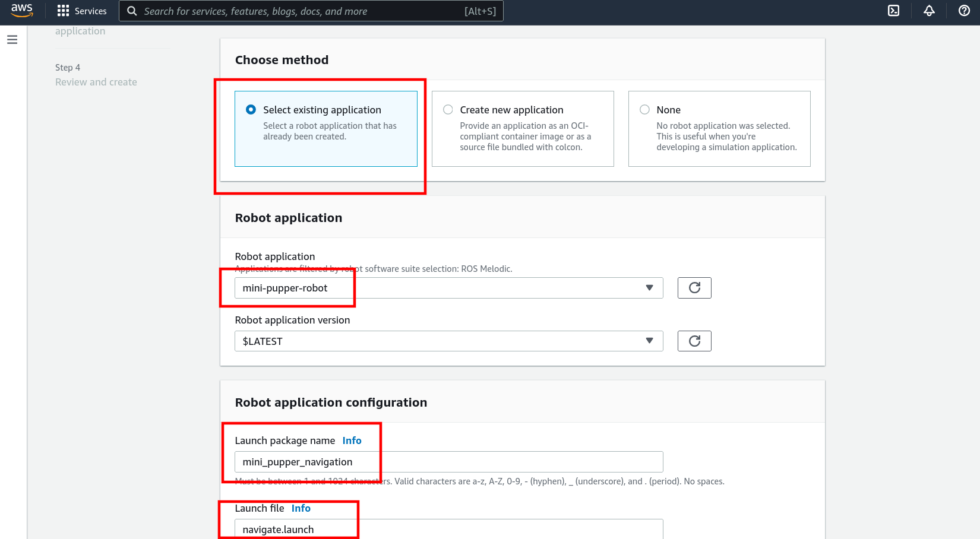This screenshot has height=539, width=980.
Task: Open the $LATEST version dropdown
Action: coord(448,341)
